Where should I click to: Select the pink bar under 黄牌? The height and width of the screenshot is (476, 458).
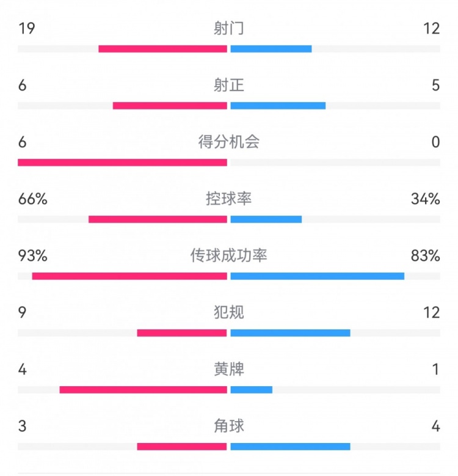(x=144, y=390)
